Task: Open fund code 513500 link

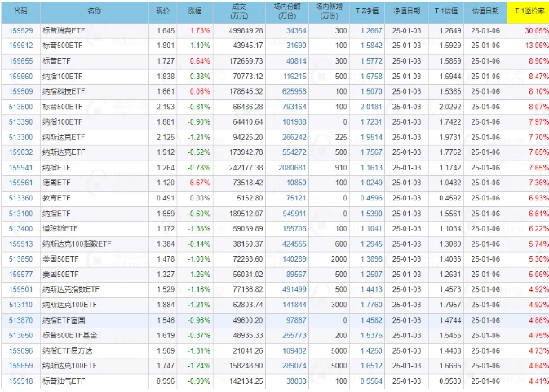Action: pos(20,107)
